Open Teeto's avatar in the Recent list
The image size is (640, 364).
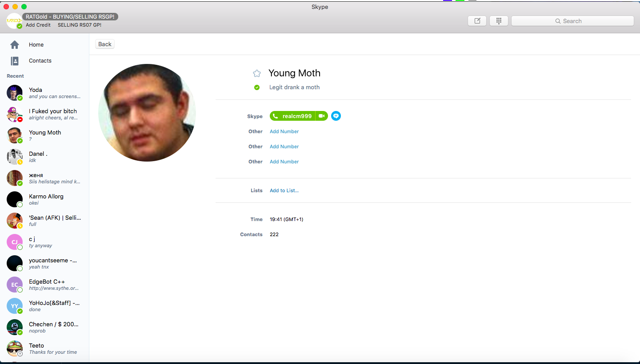(15, 348)
